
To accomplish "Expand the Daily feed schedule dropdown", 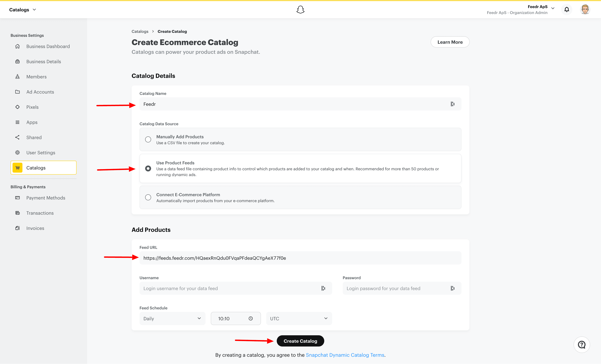I will pyautogui.click(x=172, y=318).
